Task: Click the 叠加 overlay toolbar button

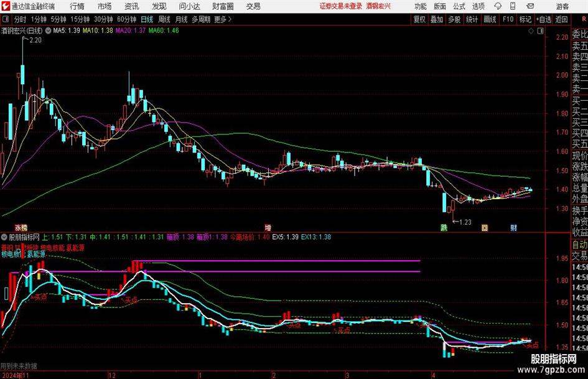Action: coord(437,19)
